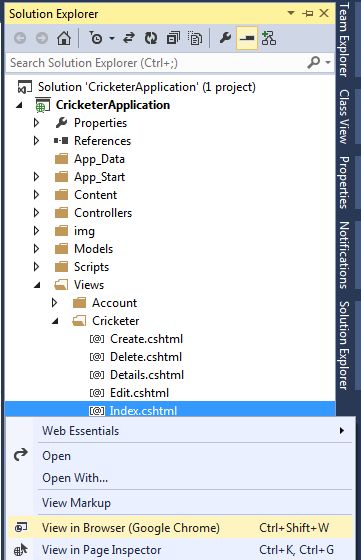Toggle auto-hide pin for Solution Explorer

(x=307, y=14)
